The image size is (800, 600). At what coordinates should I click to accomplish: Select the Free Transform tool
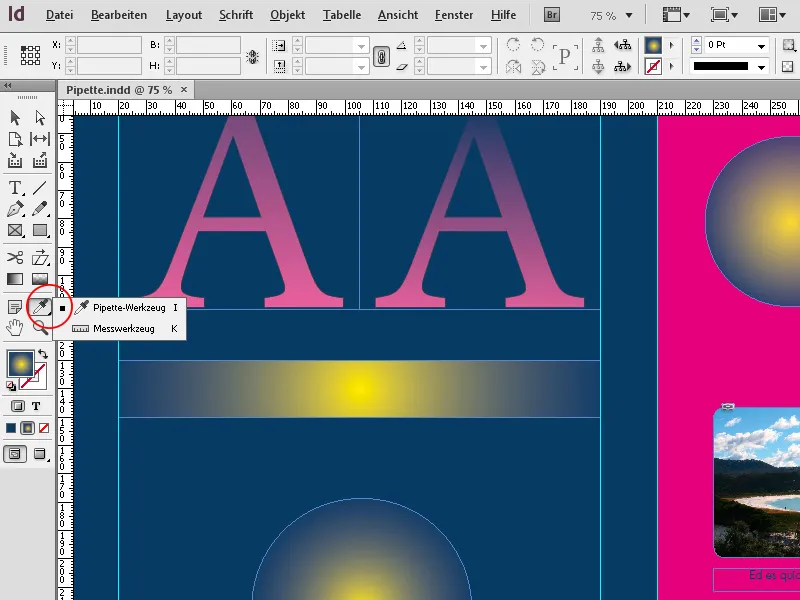tap(40, 258)
